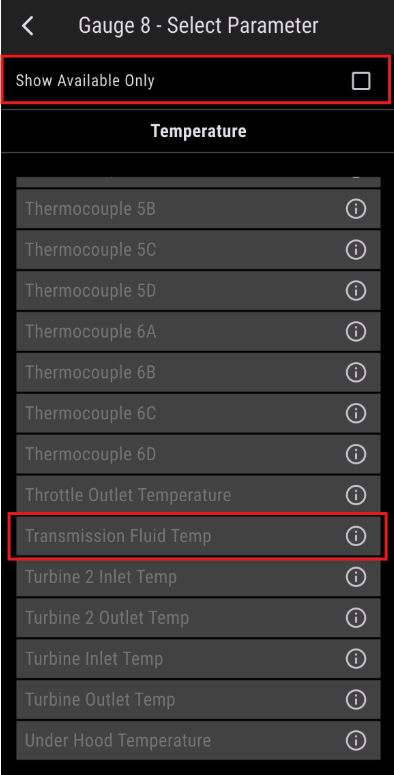The width and height of the screenshot is (394, 775).
Task: Open the info icon for Under Hood Temperature
Action: point(355,740)
